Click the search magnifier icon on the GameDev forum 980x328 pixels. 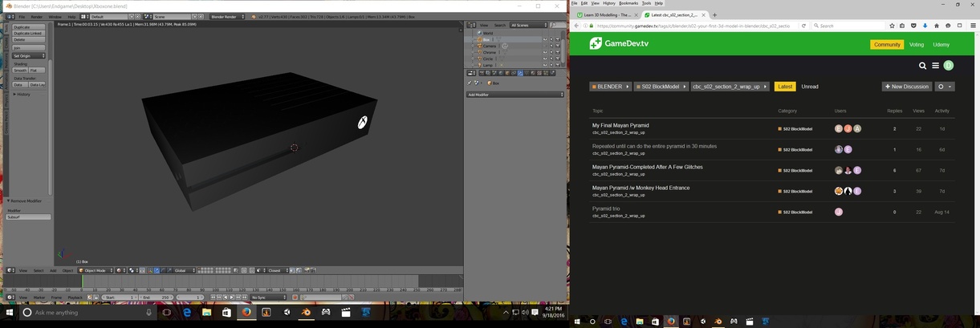(923, 66)
